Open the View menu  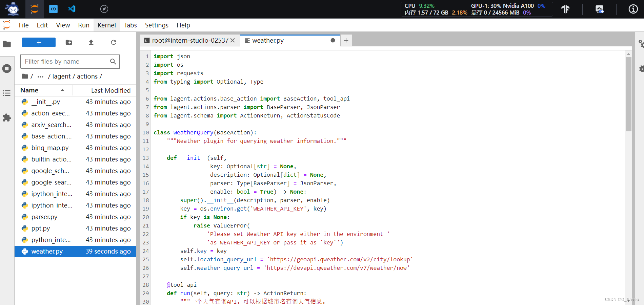pos(63,25)
